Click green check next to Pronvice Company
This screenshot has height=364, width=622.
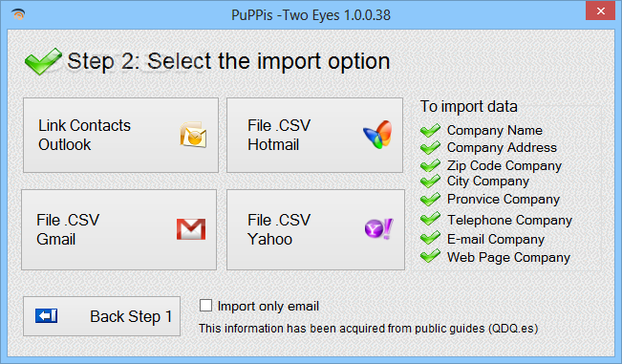(430, 199)
